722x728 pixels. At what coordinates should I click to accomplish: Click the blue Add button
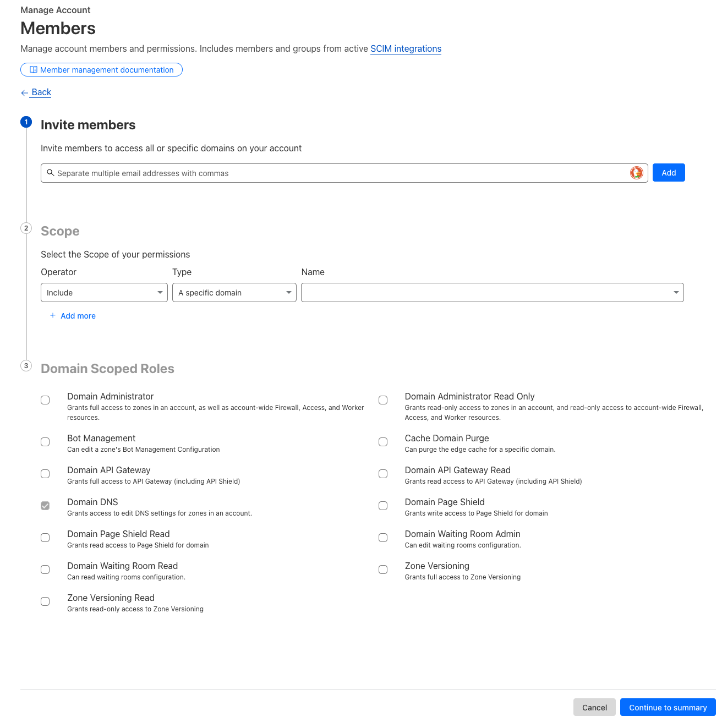pos(669,173)
